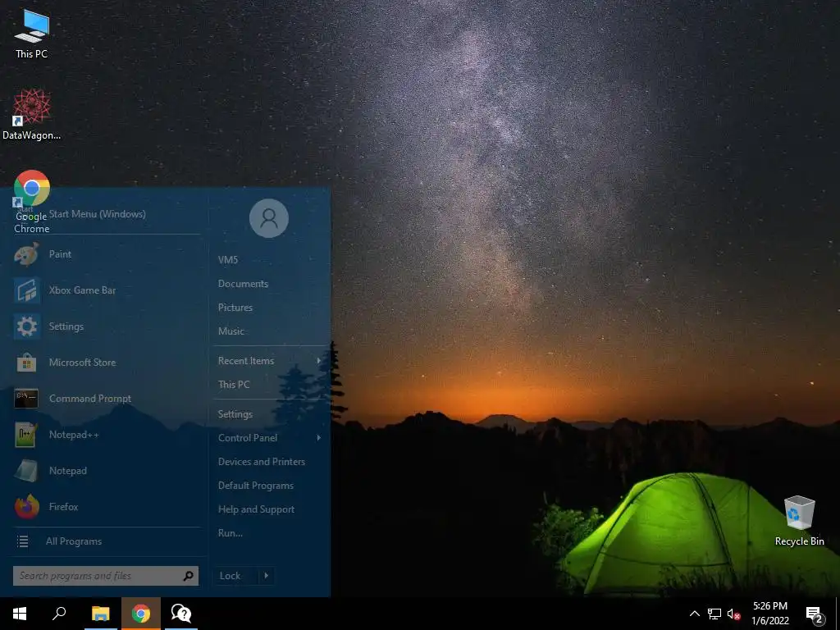Select This PC desktop icon
The height and width of the screenshot is (630, 840).
pos(32,33)
